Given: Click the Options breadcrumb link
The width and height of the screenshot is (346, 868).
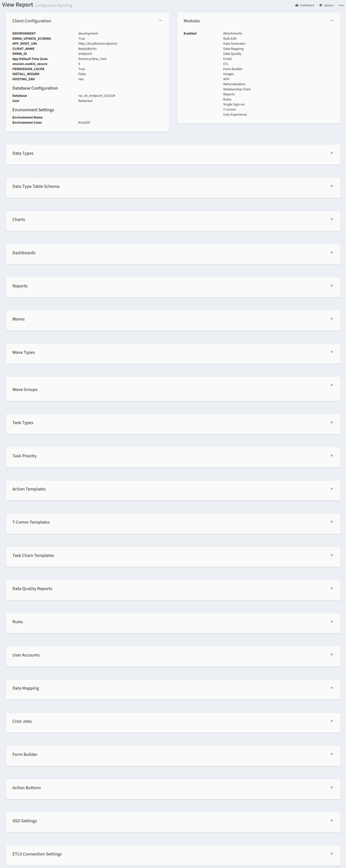Looking at the screenshot, I should [329, 5].
